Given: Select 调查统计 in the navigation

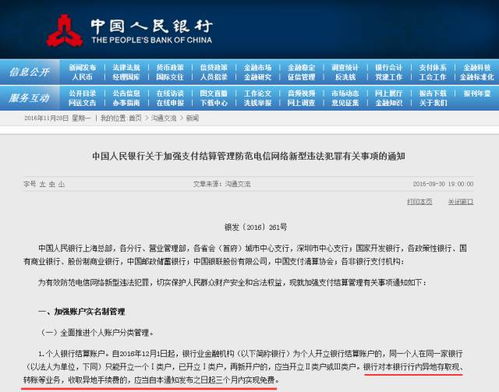Looking at the screenshot, I should tap(345, 68).
